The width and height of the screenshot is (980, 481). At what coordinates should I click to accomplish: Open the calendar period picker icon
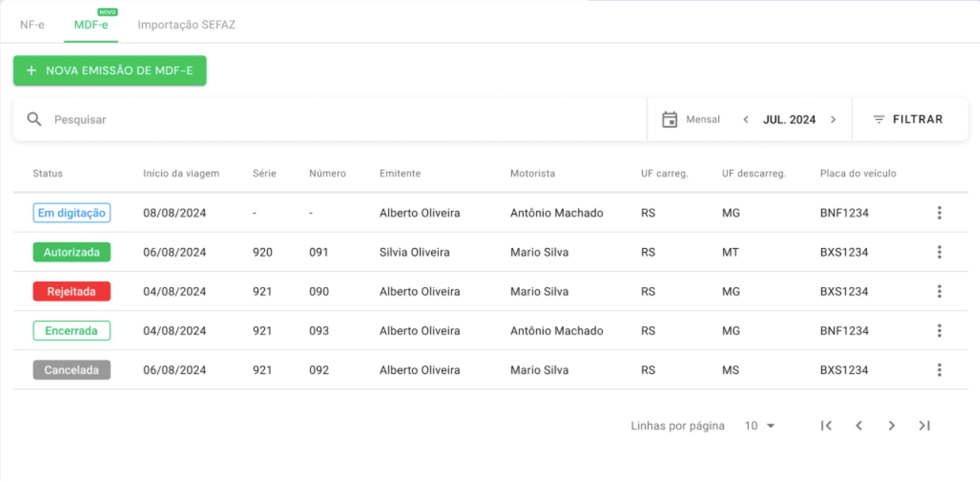(x=669, y=119)
